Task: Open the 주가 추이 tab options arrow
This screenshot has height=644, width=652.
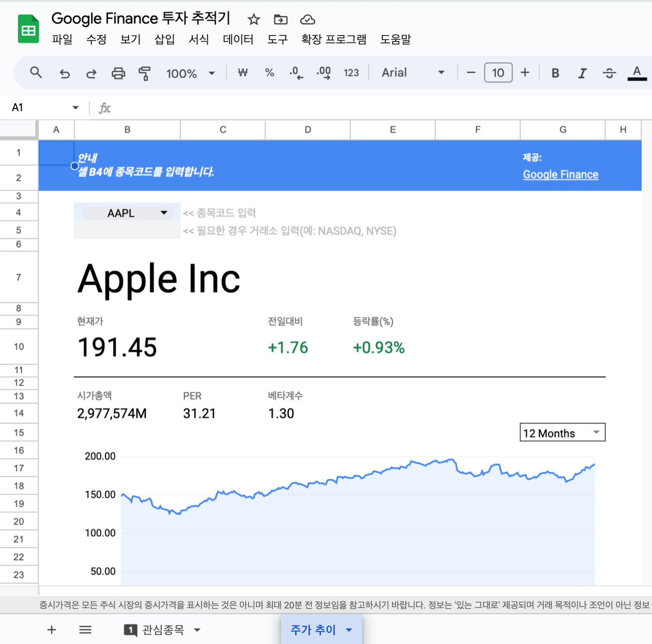Action: pos(349,630)
